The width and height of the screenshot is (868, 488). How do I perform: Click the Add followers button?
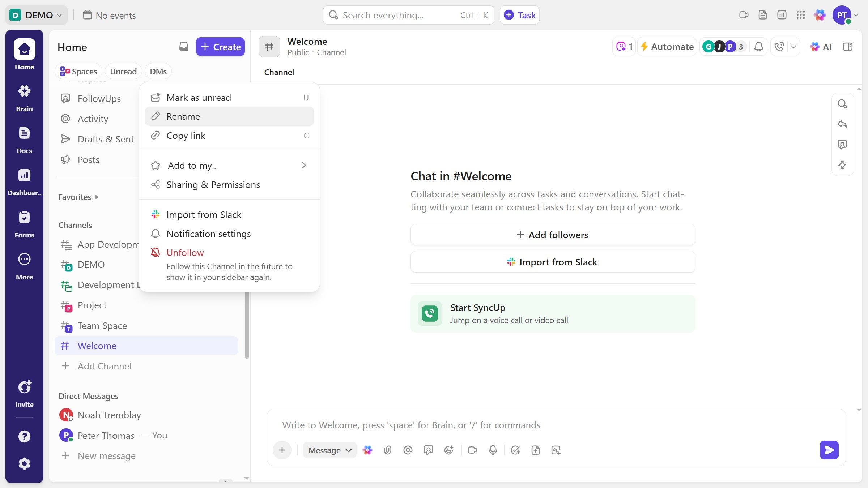(553, 235)
